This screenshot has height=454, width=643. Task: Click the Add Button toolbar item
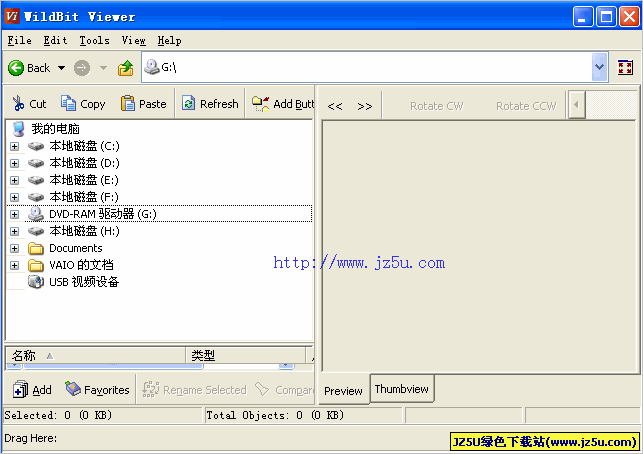coord(283,104)
